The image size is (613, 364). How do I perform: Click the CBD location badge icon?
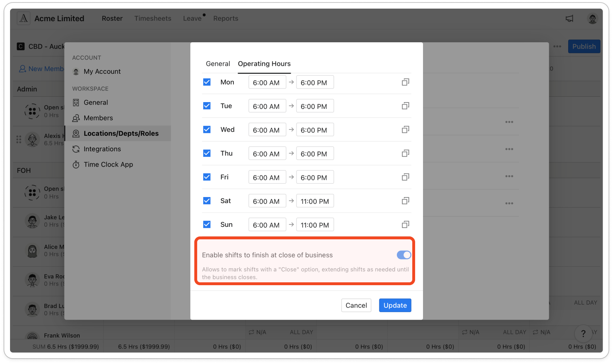pyautogui.click(x=21, y=46)
